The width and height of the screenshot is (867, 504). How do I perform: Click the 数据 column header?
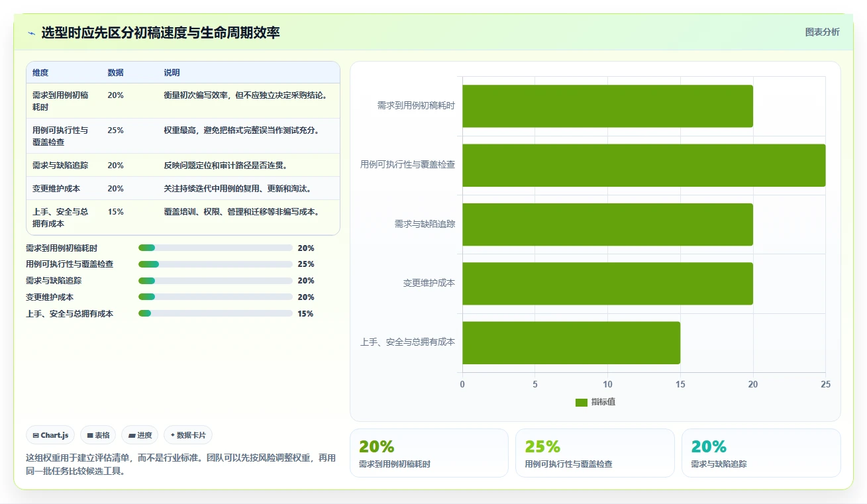[x=115, y=73]
